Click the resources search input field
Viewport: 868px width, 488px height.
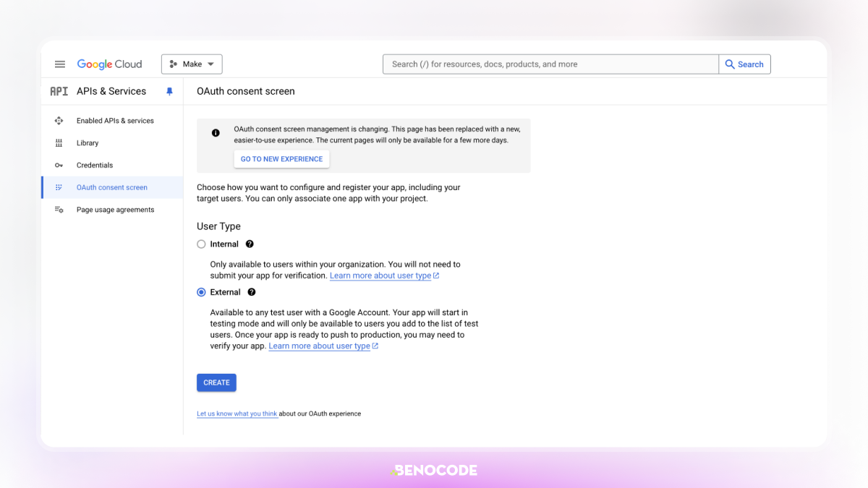(550, 64)
